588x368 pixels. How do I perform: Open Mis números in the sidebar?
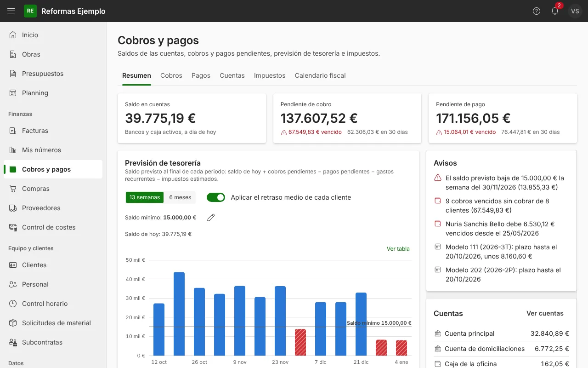click(53, 150)
